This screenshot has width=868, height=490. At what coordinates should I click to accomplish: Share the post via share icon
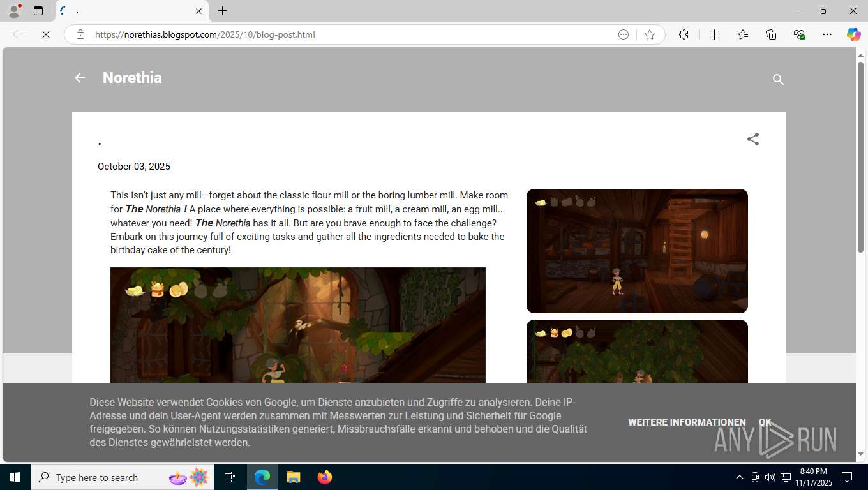(x=753, y=139)
